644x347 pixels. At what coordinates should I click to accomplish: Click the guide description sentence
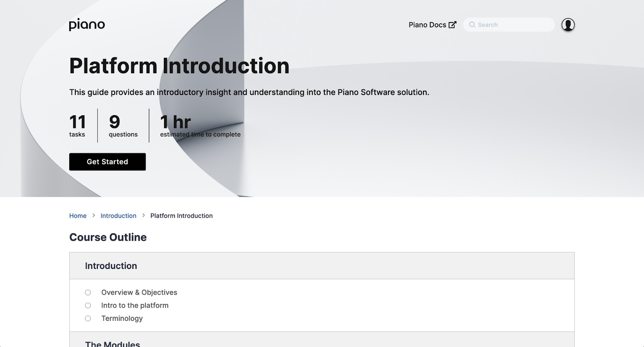click(x=249, y=92)
